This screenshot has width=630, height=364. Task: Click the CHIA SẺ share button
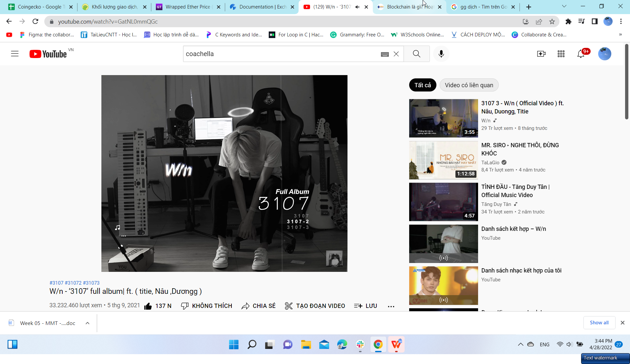[259, 306]
